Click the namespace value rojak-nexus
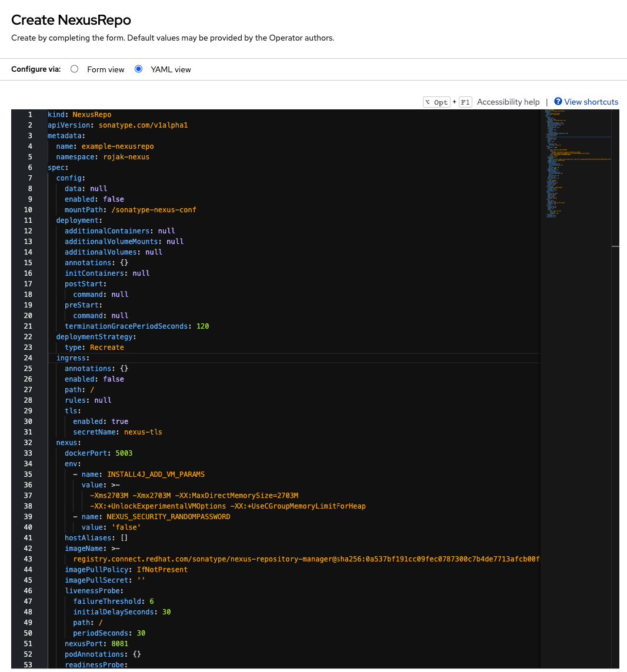Image resolution: width=627 pixels, height=672 pixels. (126, 157)
